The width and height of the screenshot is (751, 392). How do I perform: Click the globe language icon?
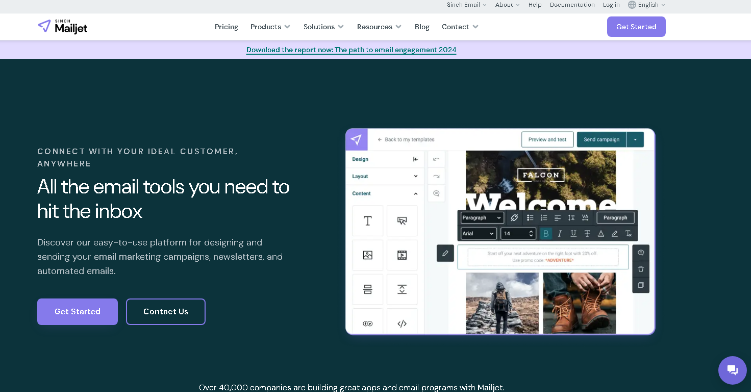[632, 5]
